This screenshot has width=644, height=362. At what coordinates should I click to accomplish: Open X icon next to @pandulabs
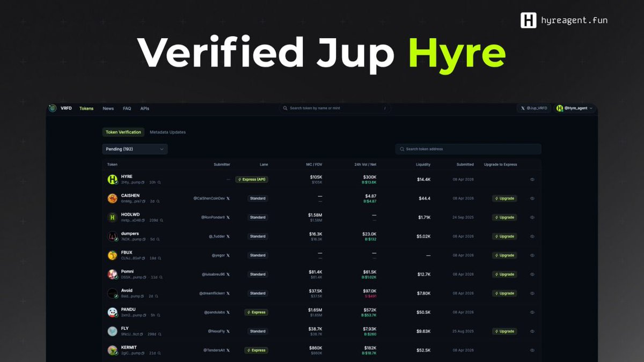228,312
